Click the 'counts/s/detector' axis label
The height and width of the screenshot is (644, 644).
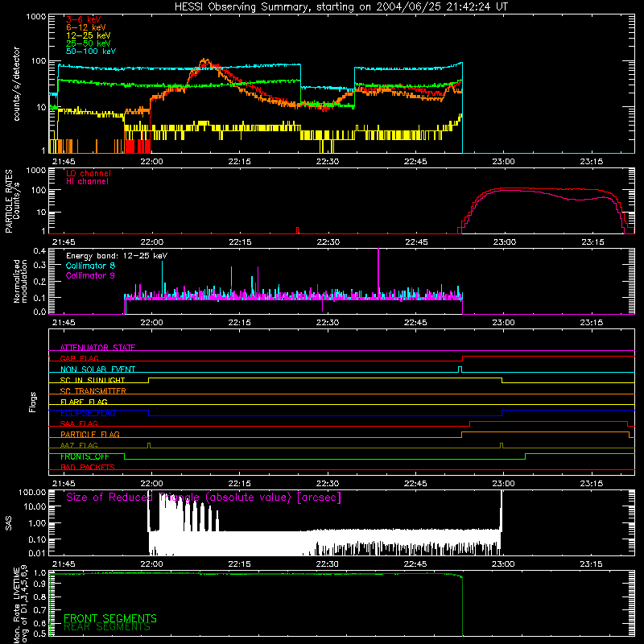(x=16, y=84)
